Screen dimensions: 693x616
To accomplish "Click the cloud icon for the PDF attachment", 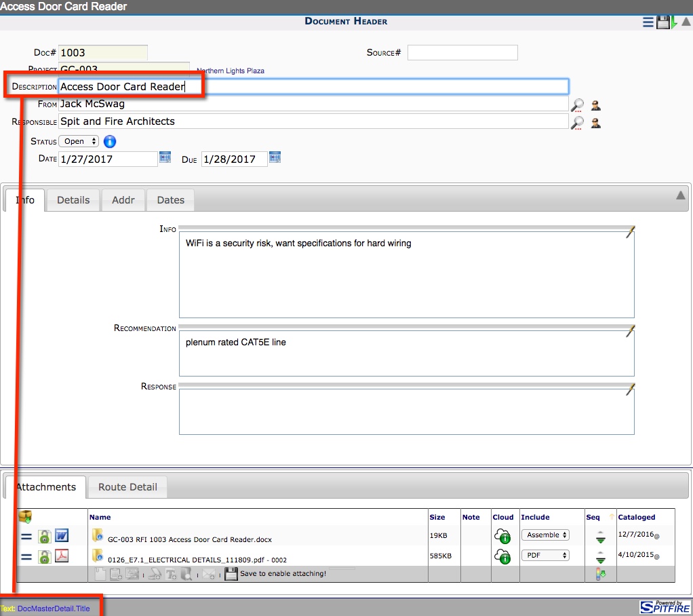I will point(502,556).
